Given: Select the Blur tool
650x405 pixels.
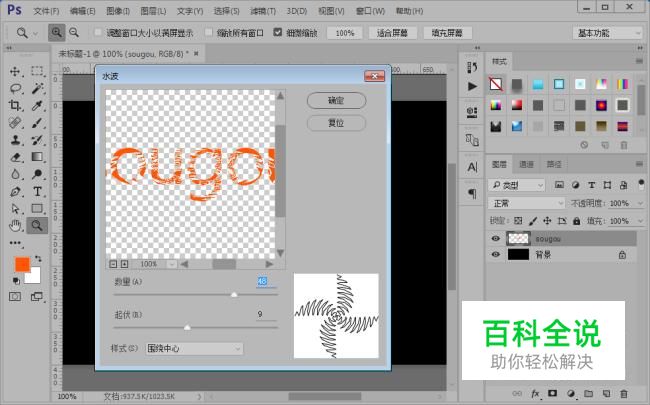Looking at the screenshot, I should pos(15,174).
